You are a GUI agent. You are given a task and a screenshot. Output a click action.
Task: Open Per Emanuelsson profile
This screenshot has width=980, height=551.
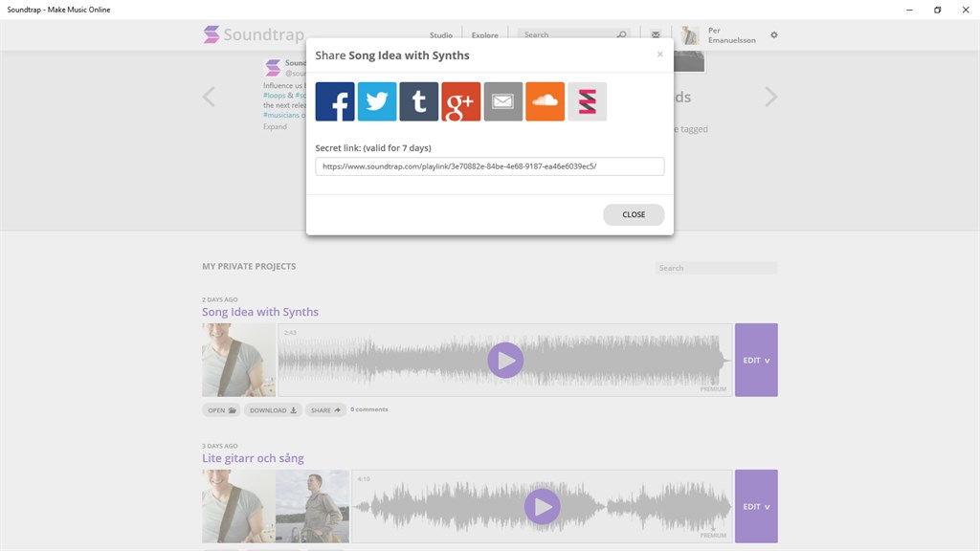pos(731,35)
